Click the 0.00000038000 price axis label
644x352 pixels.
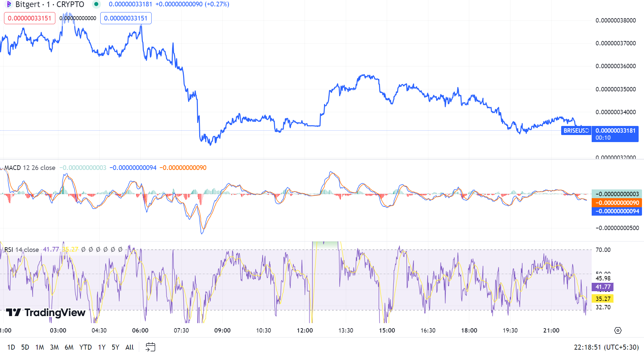point(615,20)
